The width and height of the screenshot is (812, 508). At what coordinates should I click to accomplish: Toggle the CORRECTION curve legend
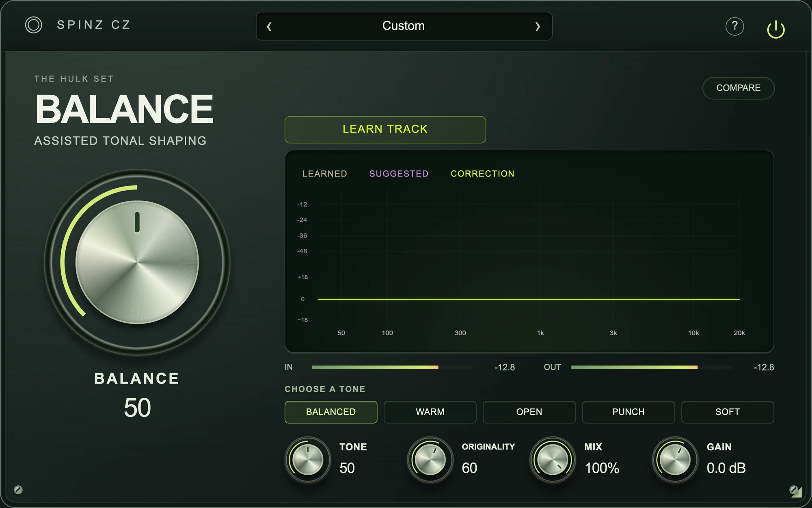(482, 174)
